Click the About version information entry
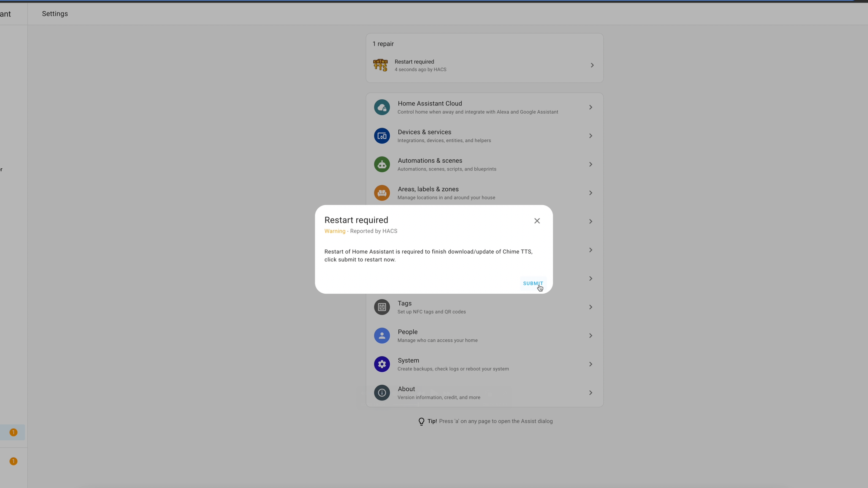Image resolution: width=868 pixels, height=488 pixels. click(484, 393)
